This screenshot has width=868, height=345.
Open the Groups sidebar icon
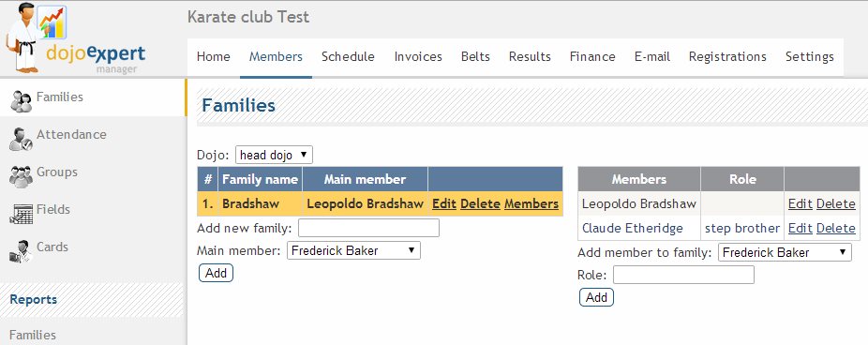21,176
